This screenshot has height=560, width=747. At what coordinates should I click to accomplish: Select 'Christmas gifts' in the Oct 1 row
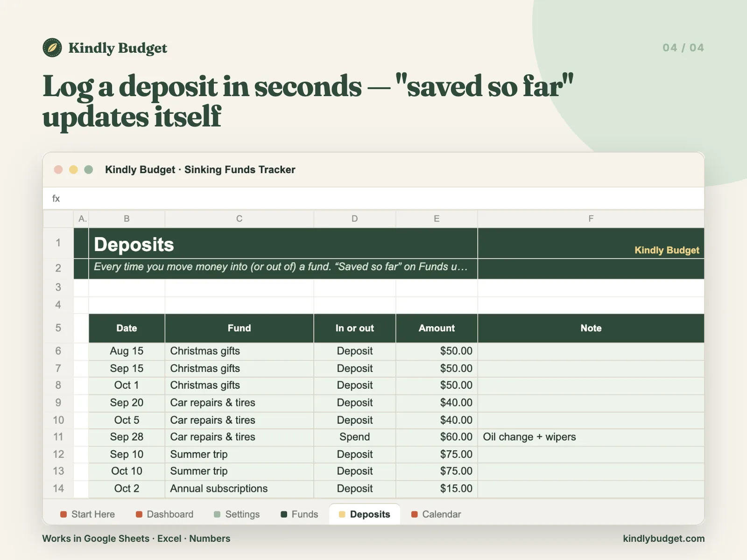[239, 385]
